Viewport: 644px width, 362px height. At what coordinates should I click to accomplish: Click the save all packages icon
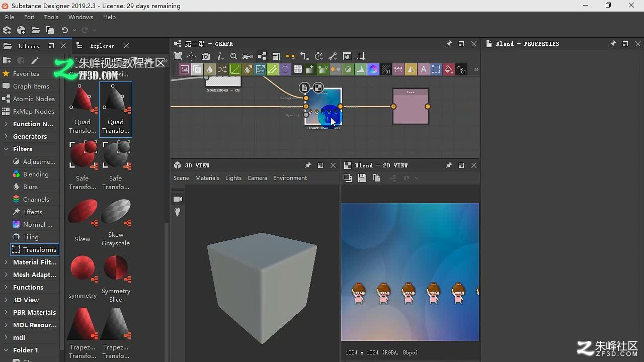click(x=50, y=30)
